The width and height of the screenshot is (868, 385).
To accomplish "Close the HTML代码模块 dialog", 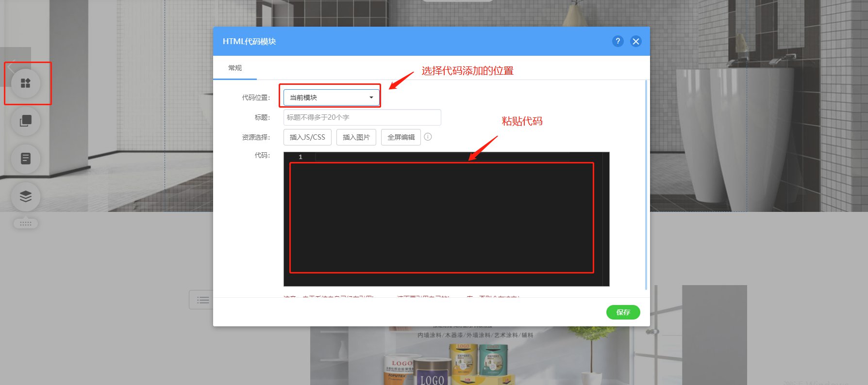I will [635, 41].
